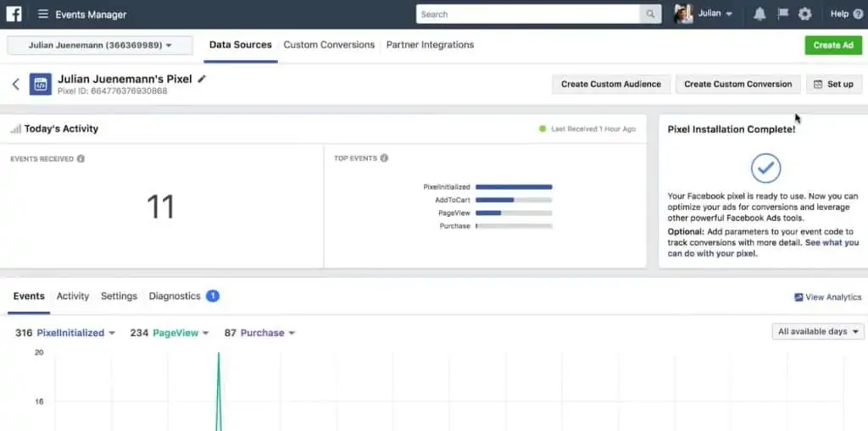Image resolution: width=868 pixels, height=431 pixels.
Task: Click the Diagnostics notification badge
Action: 213,296
